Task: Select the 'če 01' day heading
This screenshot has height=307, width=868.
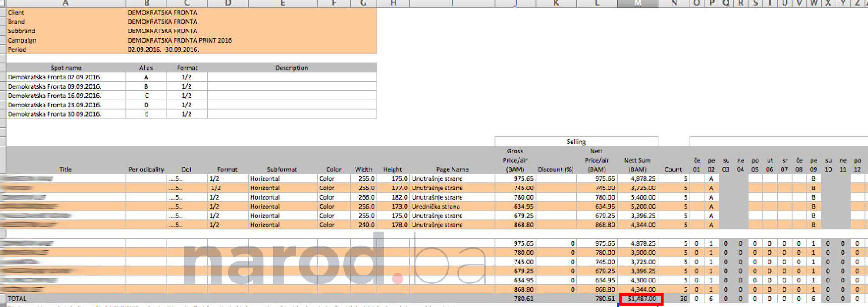Action: click(x=697, y=165)
